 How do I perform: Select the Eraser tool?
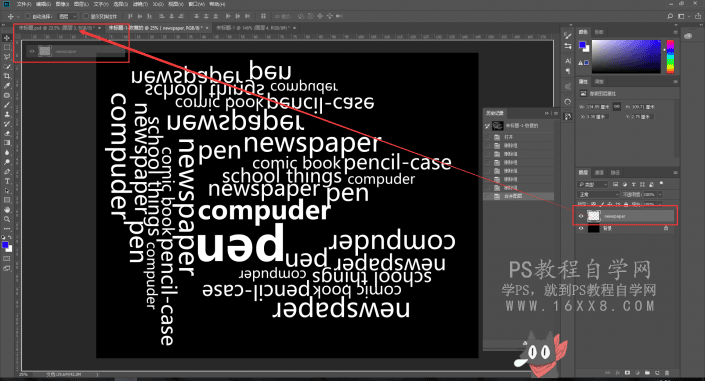pyautogui.click(x=7, y=134)
